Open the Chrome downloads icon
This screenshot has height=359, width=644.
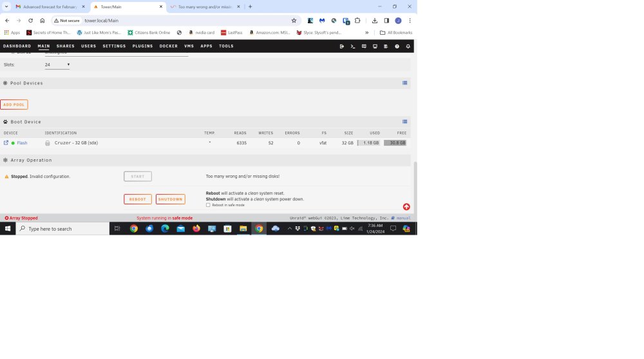[375, 21]
